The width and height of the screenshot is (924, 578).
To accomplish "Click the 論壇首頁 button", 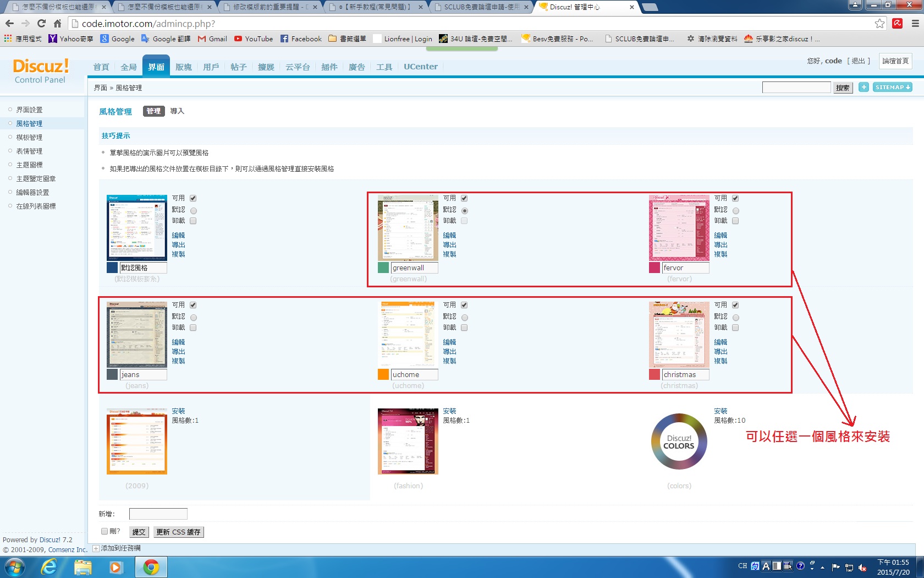I will (895, 61).
